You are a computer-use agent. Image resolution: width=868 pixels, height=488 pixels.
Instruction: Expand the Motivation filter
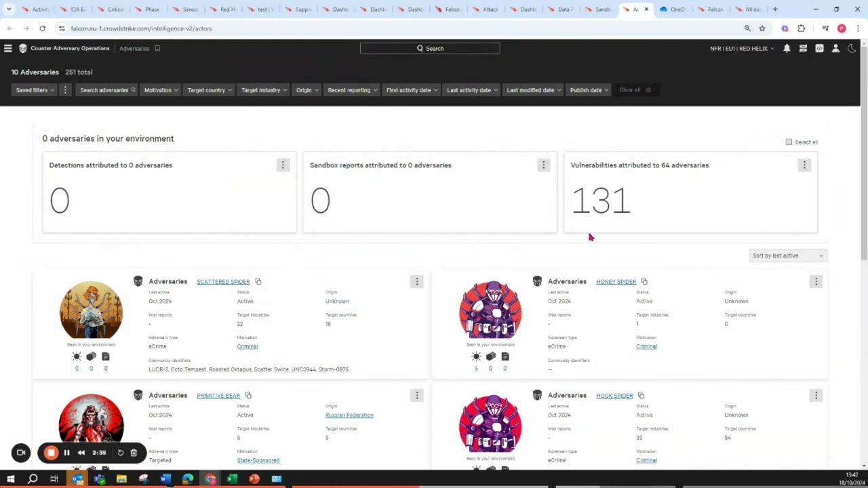coord(161,89)
